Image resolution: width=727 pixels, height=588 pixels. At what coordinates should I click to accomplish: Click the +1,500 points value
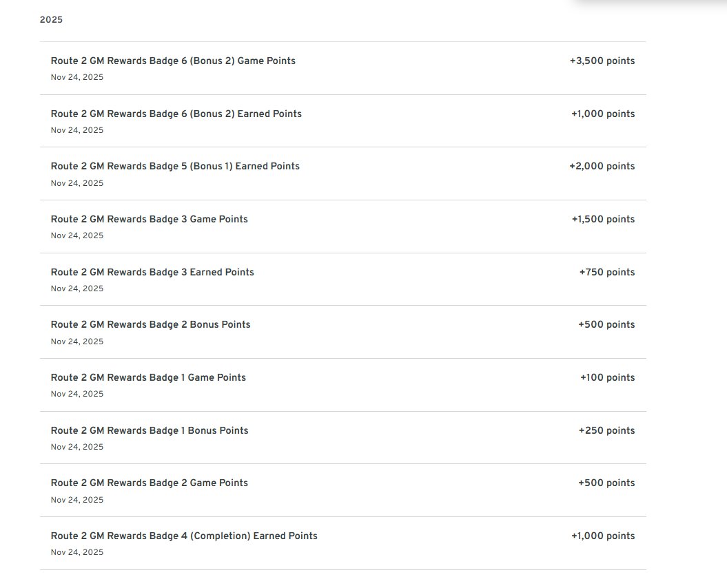[603, 219]
